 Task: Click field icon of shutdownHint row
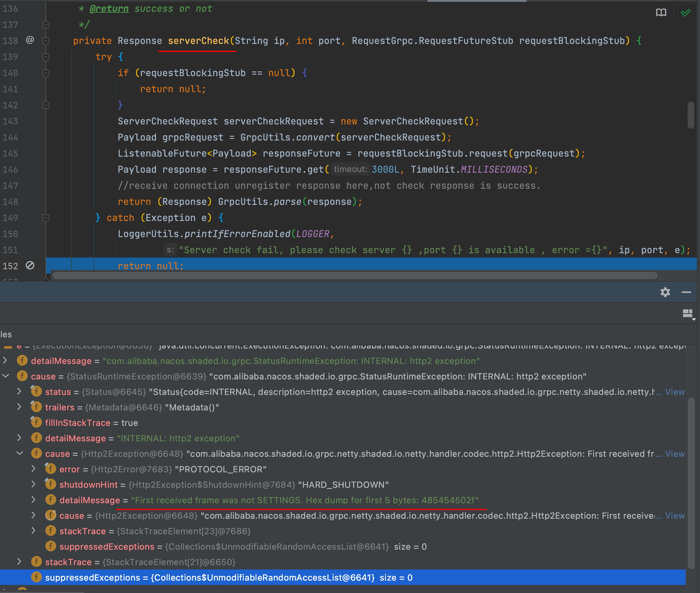[x=50, y=484]
